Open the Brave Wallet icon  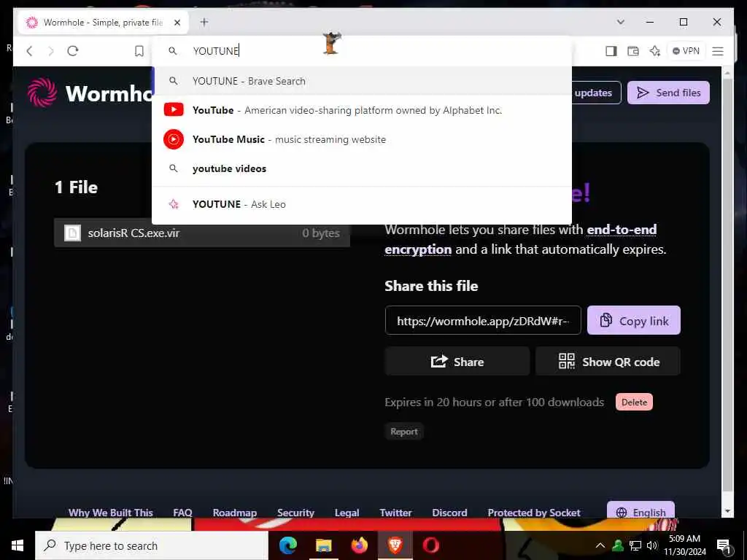pos(633,51)
